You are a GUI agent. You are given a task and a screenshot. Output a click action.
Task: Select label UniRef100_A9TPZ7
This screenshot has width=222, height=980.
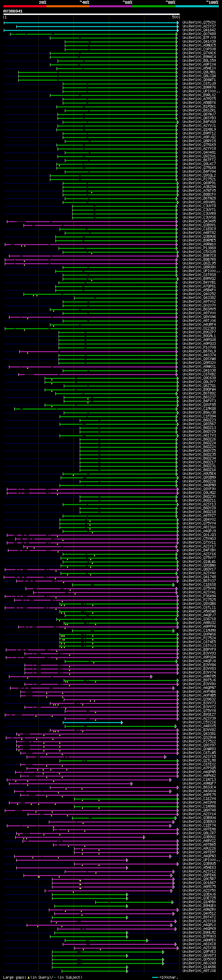(199, 516)
